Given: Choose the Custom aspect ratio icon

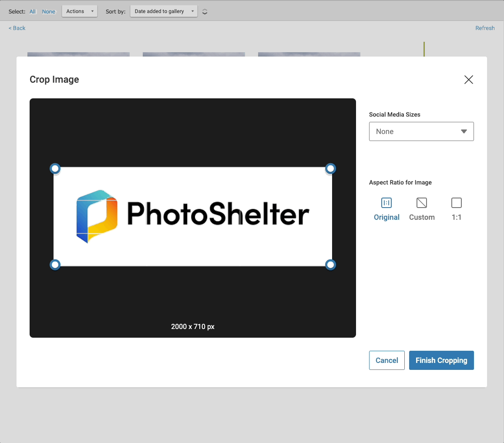Looking at the screenshot, I should (422, 203).
